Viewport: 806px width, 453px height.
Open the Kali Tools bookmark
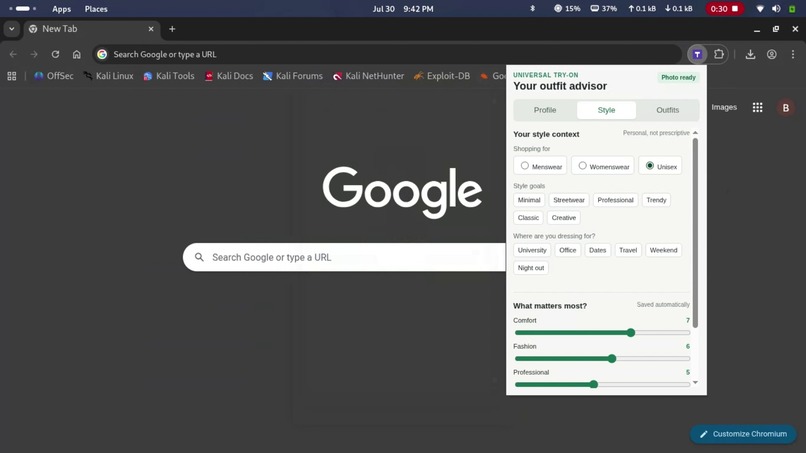[169, 76]
